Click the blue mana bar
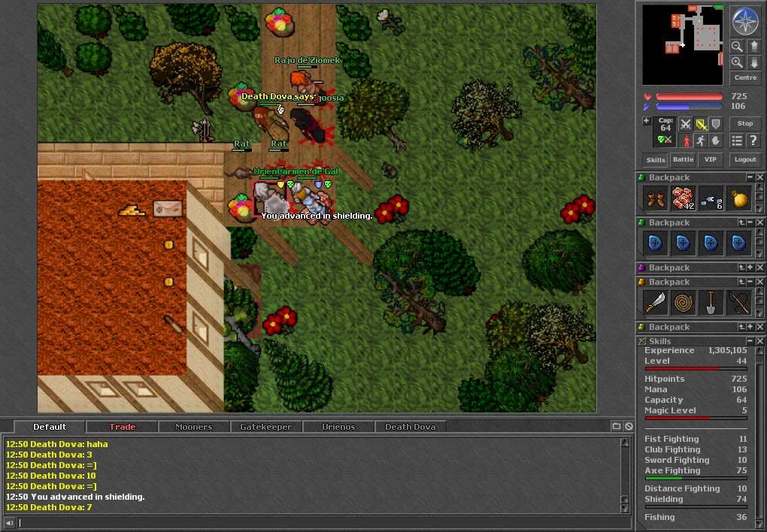Image resolution: width=767 pixels, height=532 pixels. pos(690,107)
